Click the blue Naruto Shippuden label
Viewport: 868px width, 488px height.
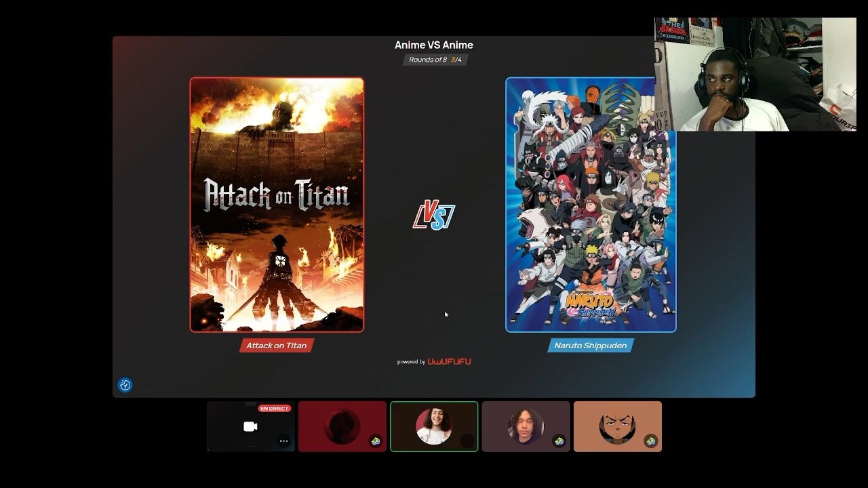tap(591, 346)
